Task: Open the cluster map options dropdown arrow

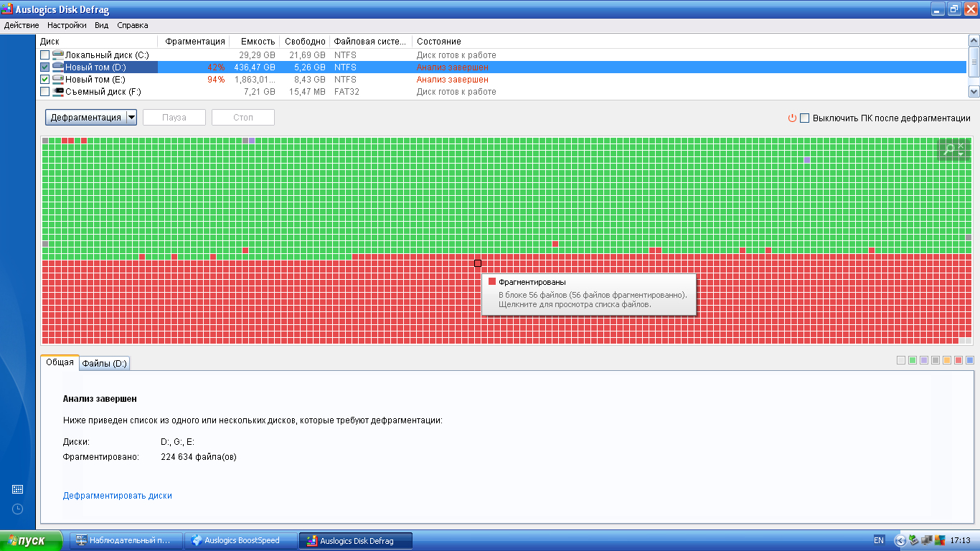Action: [961, 154]
